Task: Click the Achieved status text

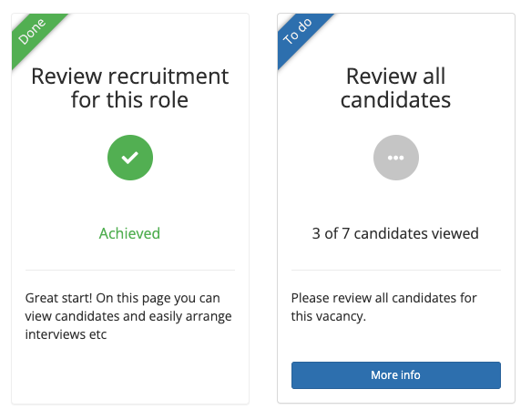Action: [x=129, y=233]
